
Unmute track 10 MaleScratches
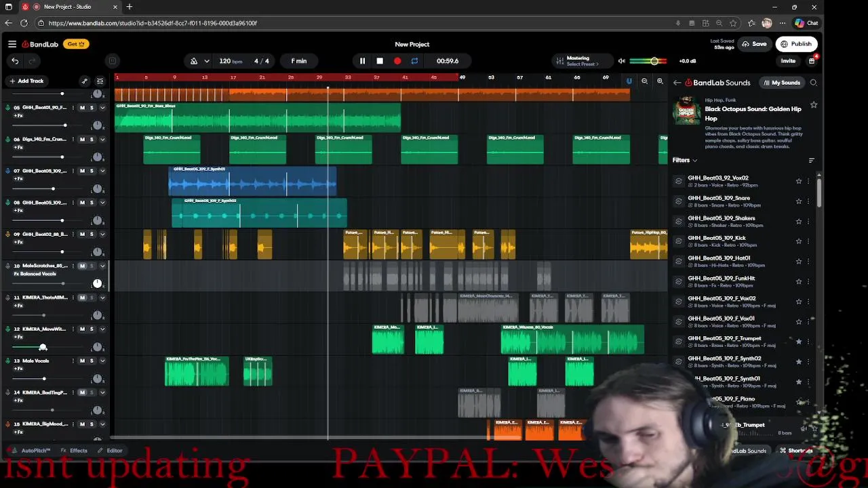pos(82,266)
